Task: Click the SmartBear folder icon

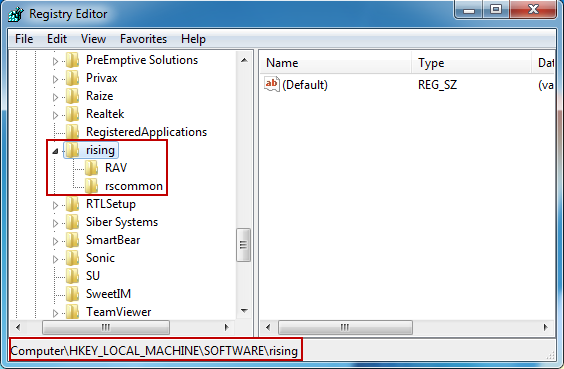Action: 72,240
